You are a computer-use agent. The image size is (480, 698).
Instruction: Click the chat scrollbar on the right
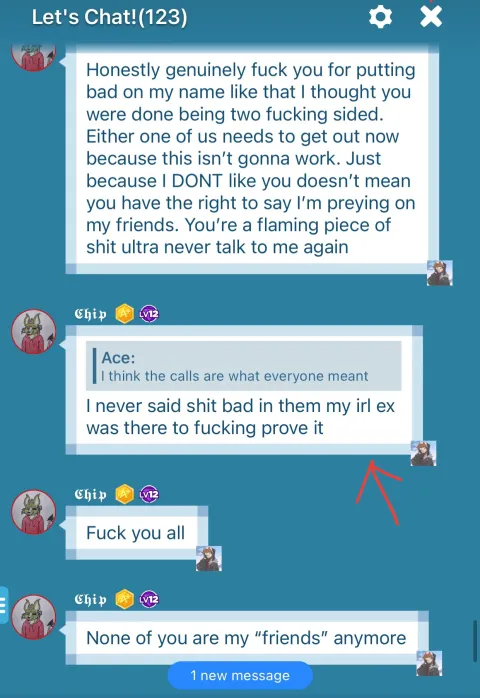pyautogui.click(x=476, y=641)
